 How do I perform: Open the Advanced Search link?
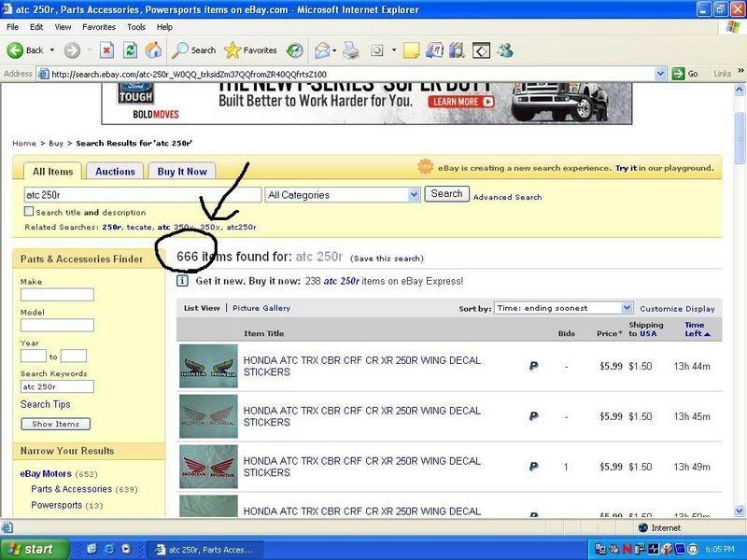(507, 197)
